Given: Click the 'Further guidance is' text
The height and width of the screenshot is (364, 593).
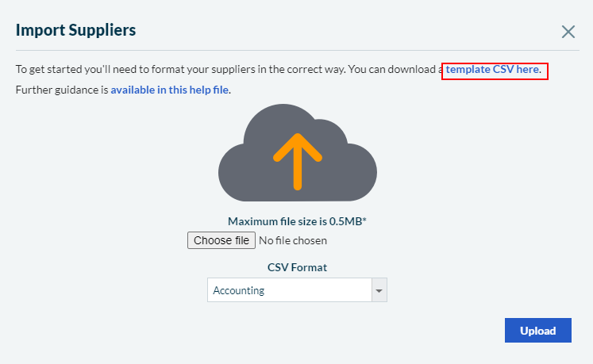Looking at the screenshot, I should [62, 90].
